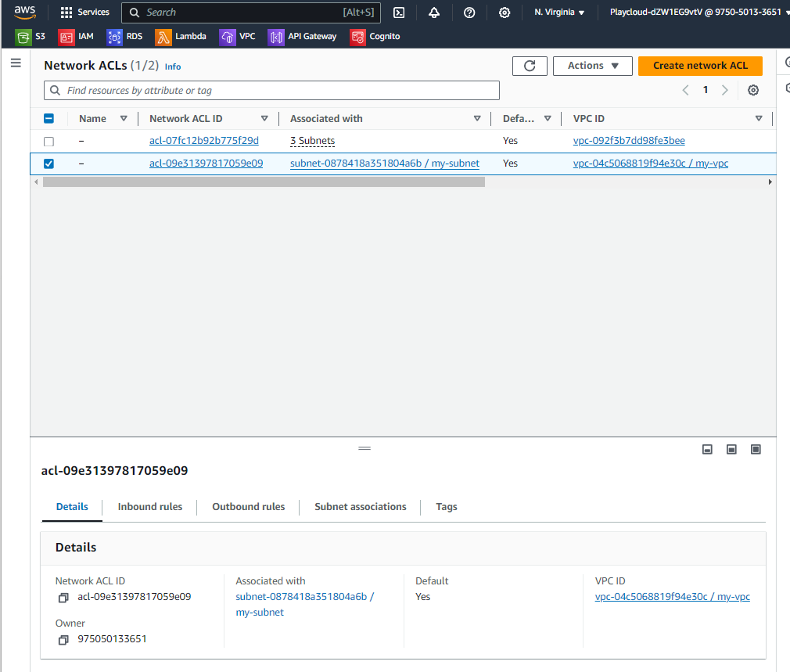
Task: Open the Info link beside Network ACLs
Action: point(172,66)
